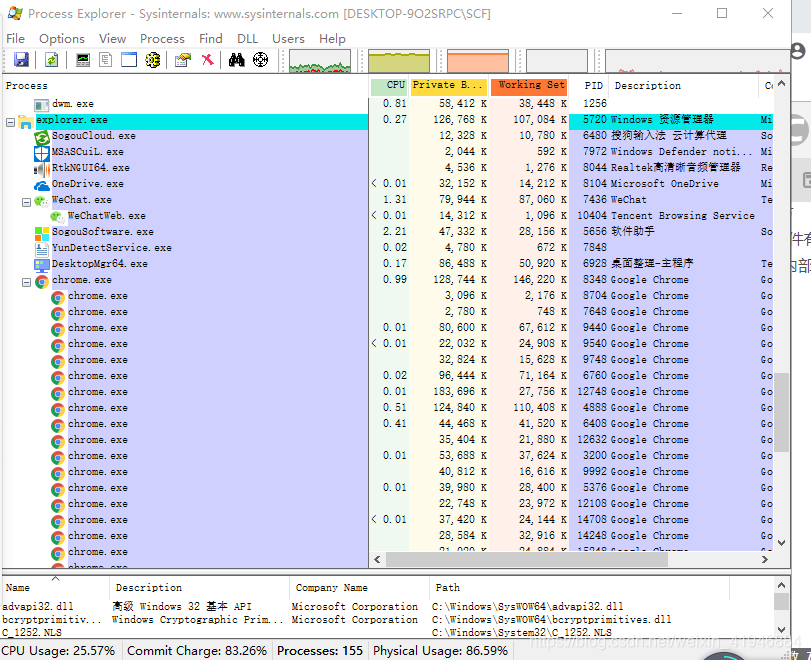Click horizontal scrollbar right arrow
Screen dimensions: 811x660
pos(765,560)
